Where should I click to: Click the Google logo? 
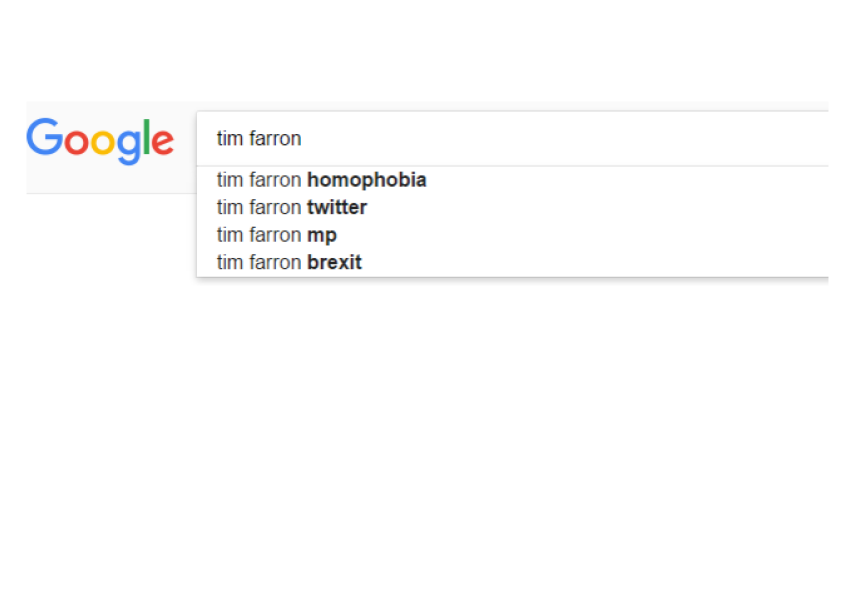(x=100, y=140)
